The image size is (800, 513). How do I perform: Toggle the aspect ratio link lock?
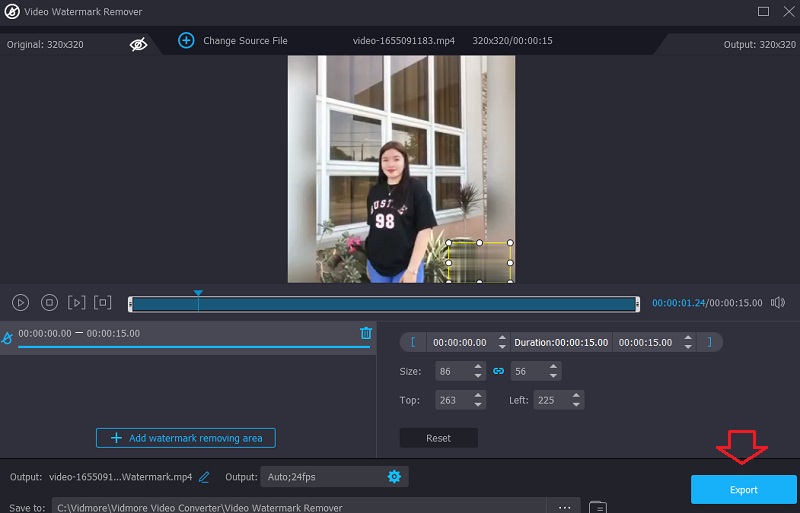point(498,371)
